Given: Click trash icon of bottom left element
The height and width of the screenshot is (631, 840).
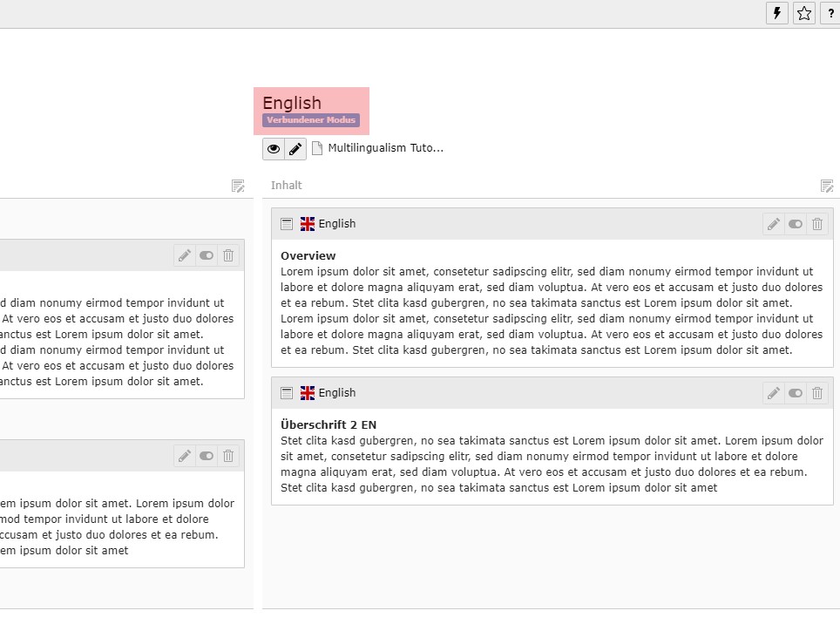Looking at the screenshot, I should coord(228,456).
